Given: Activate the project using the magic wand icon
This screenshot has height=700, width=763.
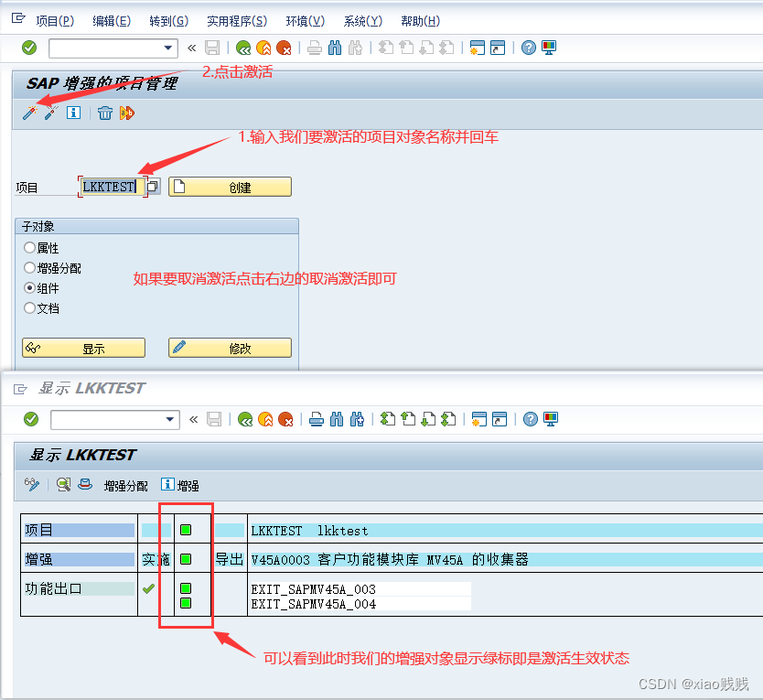Looking at the screenshot, I should pyautogui.click(x=27, y=113).
